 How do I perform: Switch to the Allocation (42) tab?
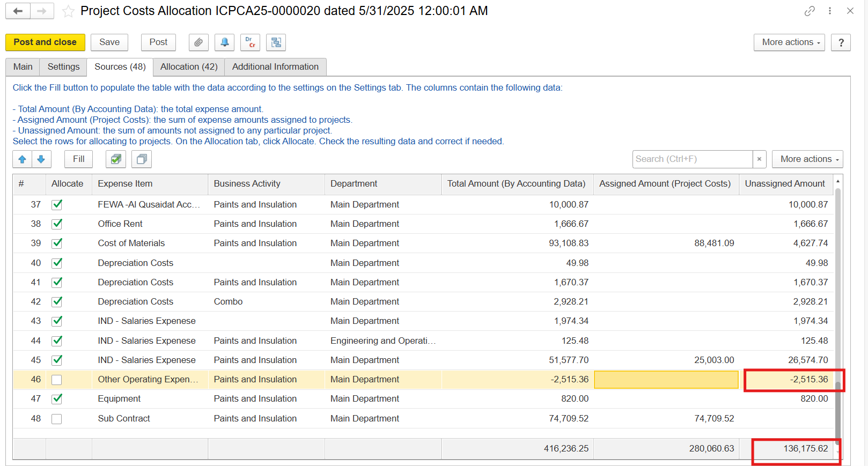tap(189, 67)
